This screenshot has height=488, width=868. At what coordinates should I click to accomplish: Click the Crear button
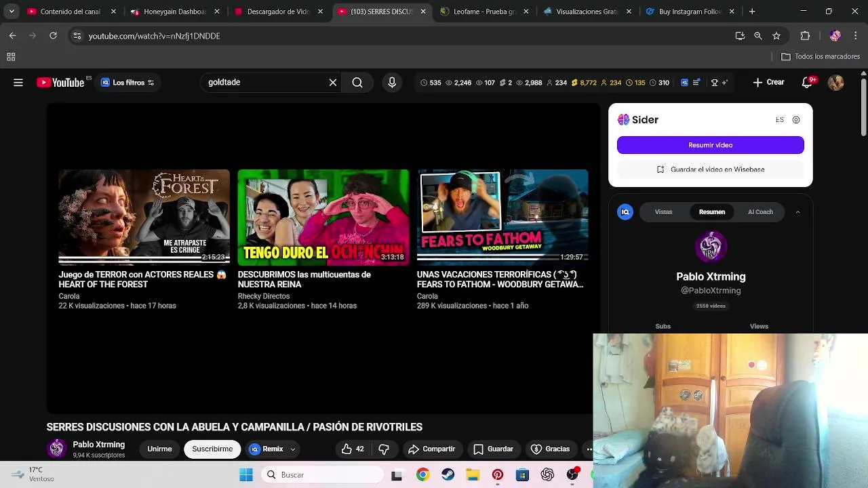[x=768, y=83]
